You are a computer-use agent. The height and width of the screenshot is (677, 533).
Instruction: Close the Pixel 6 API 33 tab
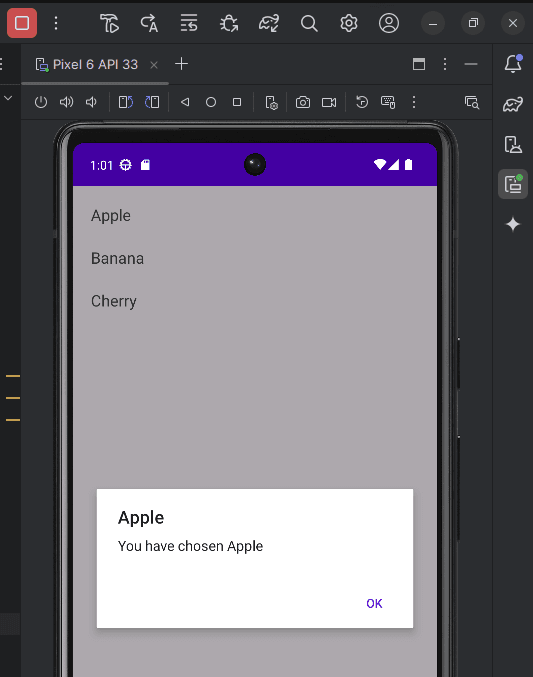[x=154, y=65]
